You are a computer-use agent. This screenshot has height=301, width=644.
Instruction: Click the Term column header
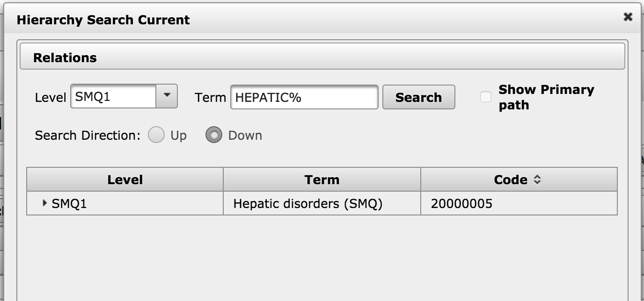point(321,179)
